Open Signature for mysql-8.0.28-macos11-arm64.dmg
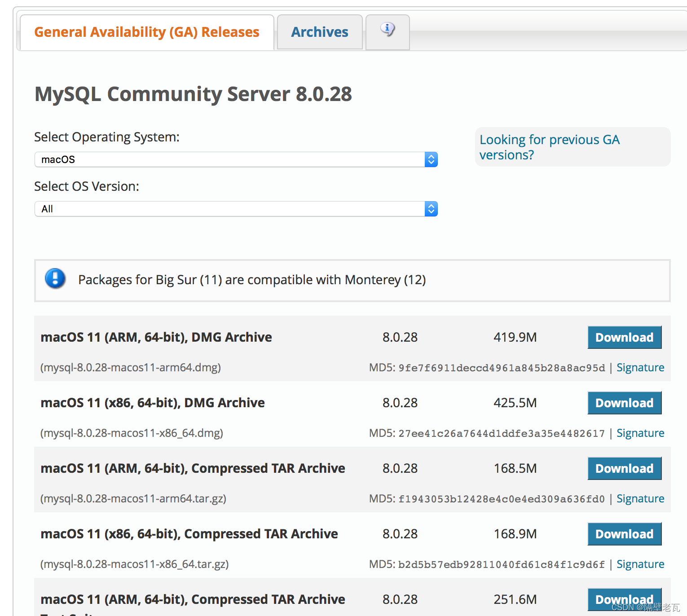Screen dimensions: 687x616 pos(640,367)
